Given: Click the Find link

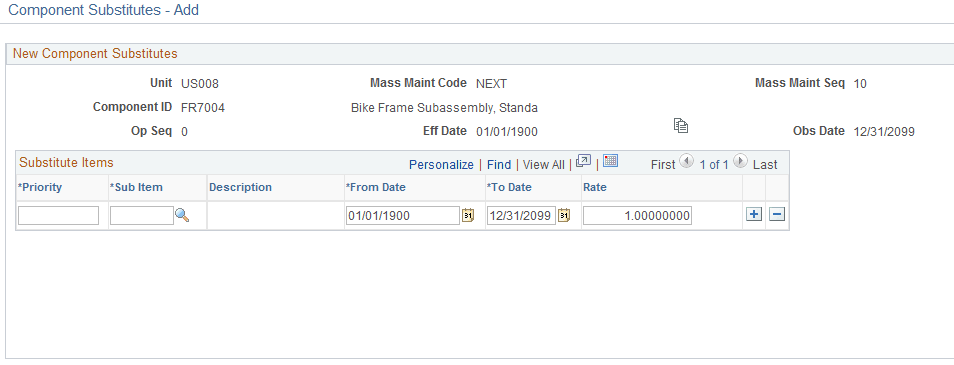Looking at the screenshot, I should pyautogui.click(x=499, y=164).
